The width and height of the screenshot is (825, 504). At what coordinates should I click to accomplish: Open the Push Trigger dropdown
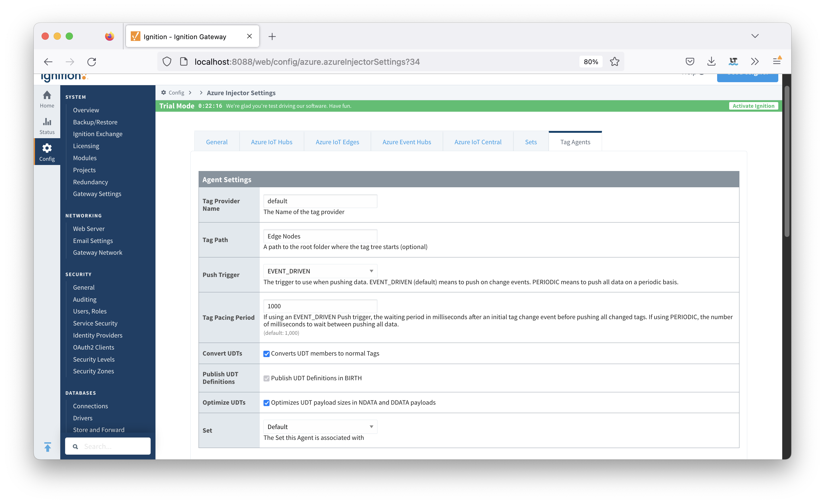pyautogui.click(x=320, y=271)
